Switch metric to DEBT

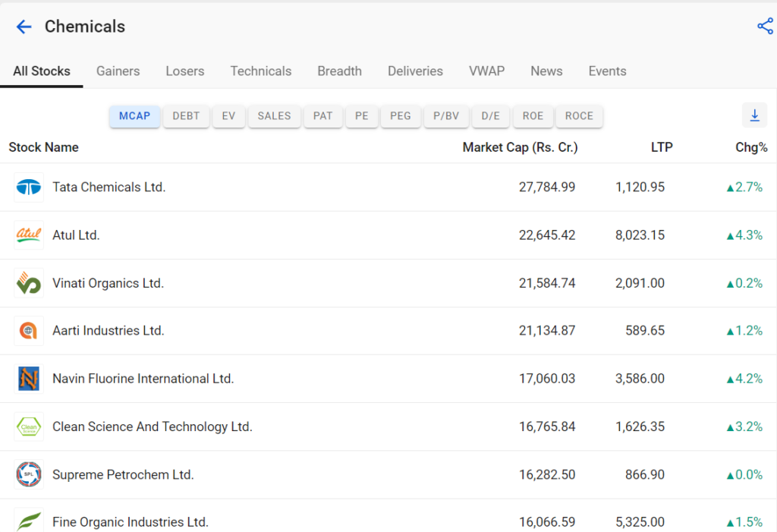tap(186, 116)
